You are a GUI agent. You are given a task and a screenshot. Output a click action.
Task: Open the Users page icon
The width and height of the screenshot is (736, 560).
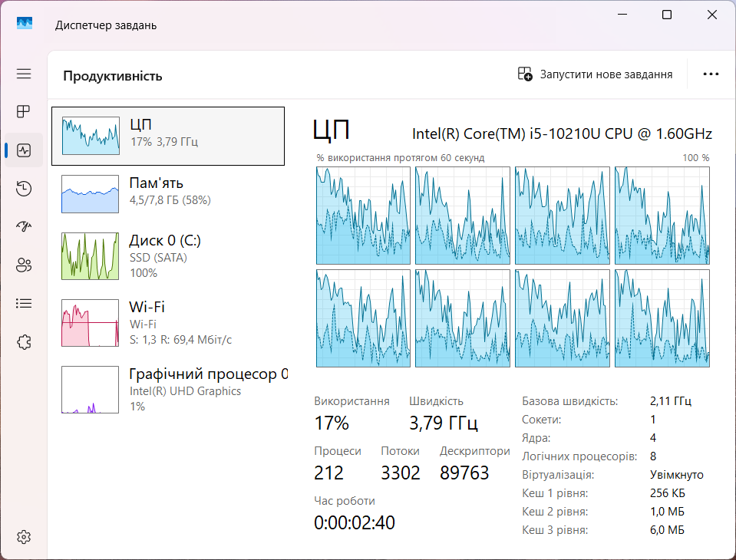click(x=24, y=265)
